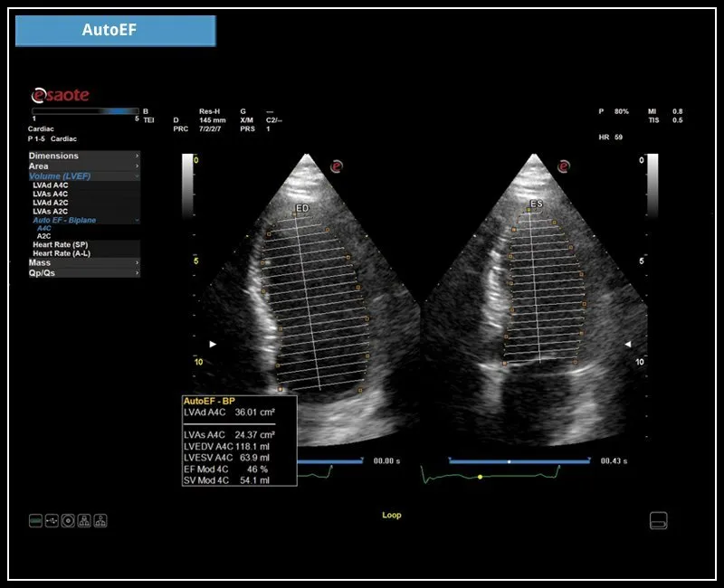Click the storage drive icon at bottom right
Image resolution: width=724 pixels, height=588 pixels.
(x=659, y=520)
